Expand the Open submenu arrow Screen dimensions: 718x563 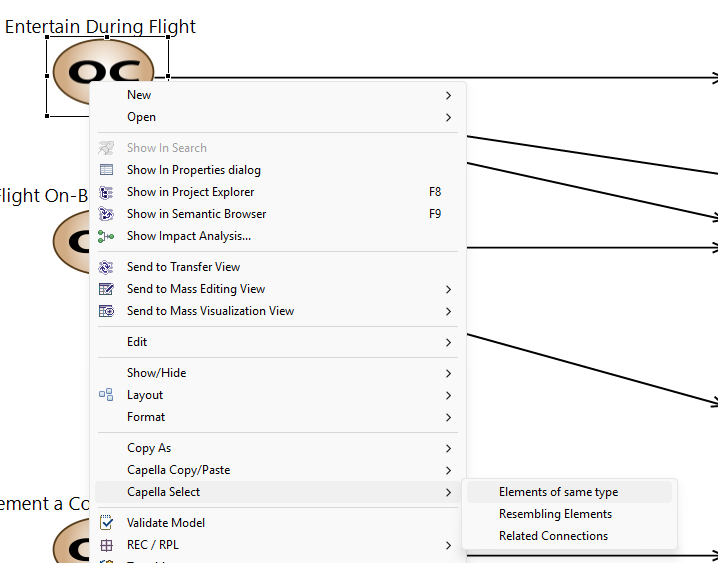(x=448, y=117)
